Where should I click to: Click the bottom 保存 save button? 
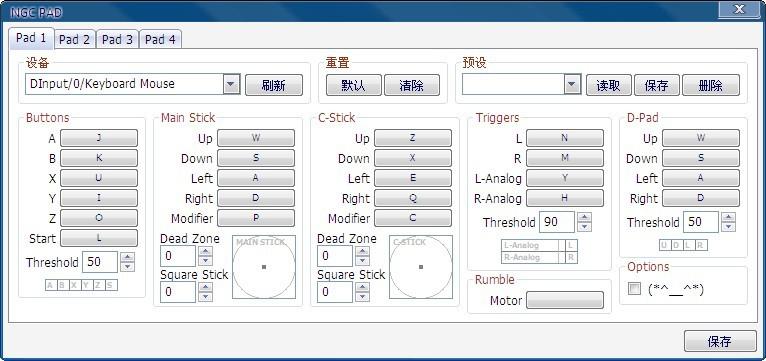tap(720, 341)
